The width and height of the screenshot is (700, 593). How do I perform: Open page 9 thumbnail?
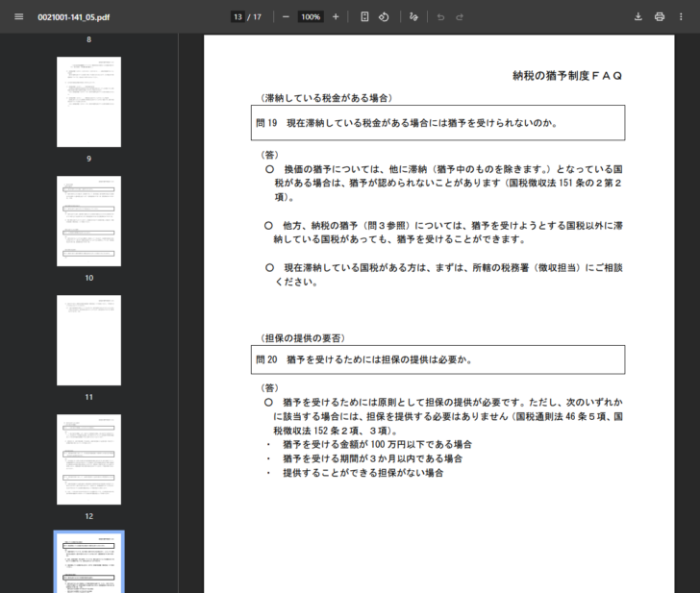pos(88,102)
